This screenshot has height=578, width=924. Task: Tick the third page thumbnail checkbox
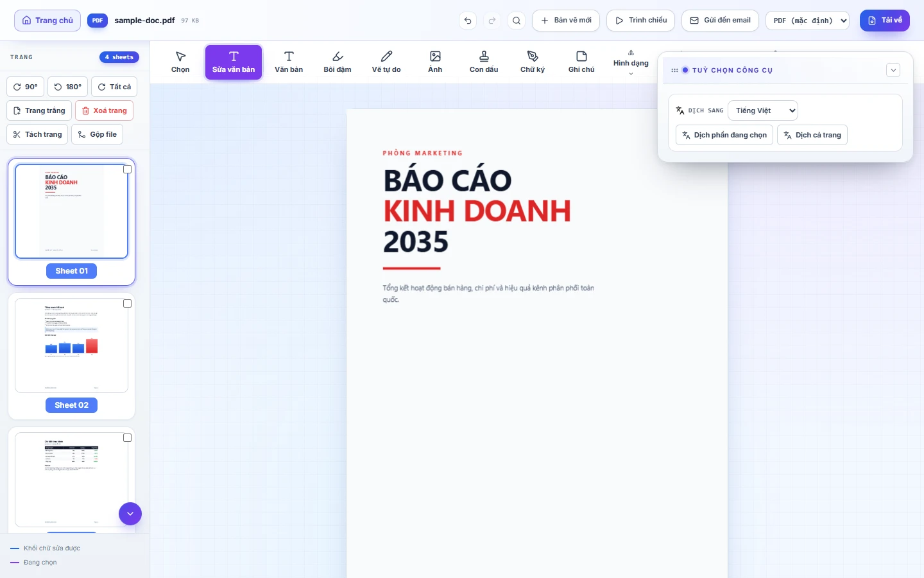tap(127, 438)
